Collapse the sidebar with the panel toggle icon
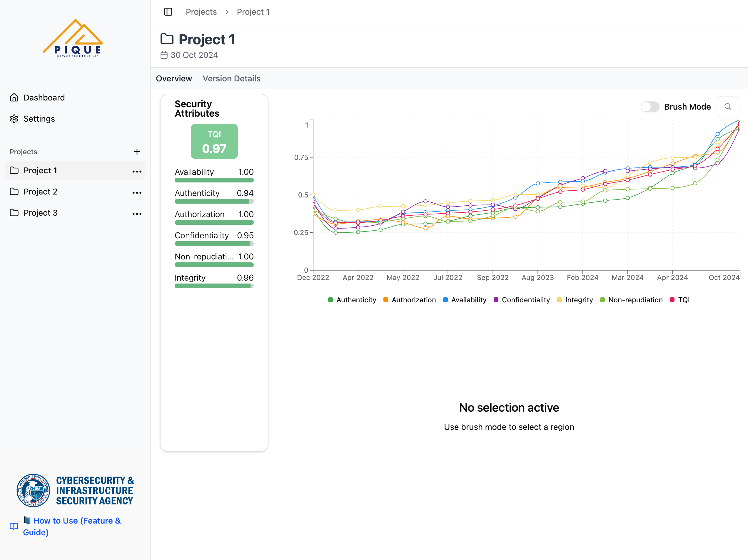This screenshot has height=560, width=748. point(168,11)
